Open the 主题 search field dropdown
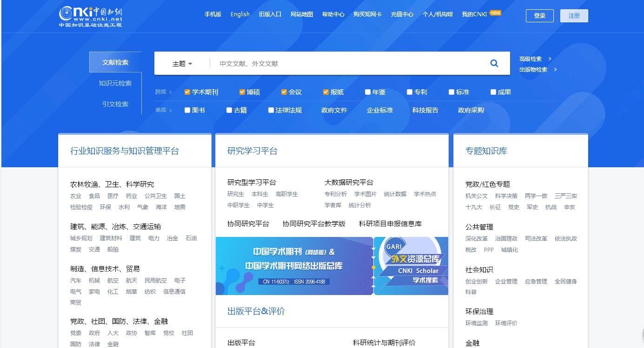This screenshot has height=348, width=644. click(182, 64)
